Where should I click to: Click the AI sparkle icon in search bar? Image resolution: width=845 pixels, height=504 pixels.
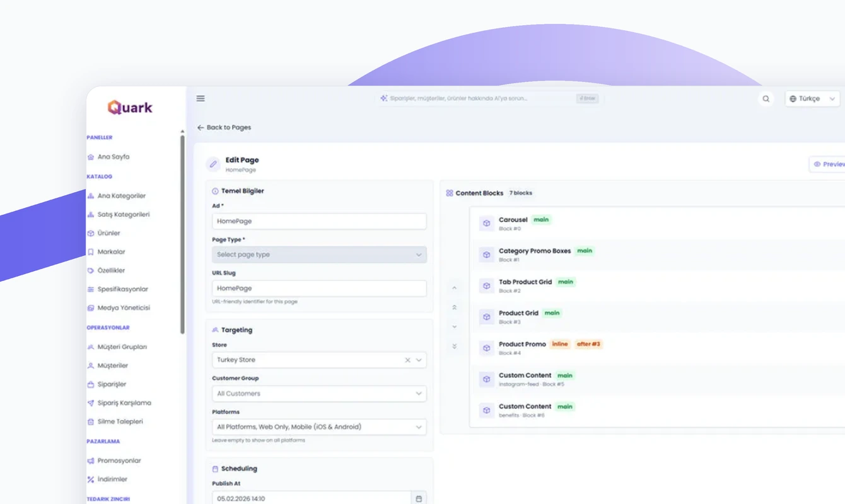click(x=383, y=98)
